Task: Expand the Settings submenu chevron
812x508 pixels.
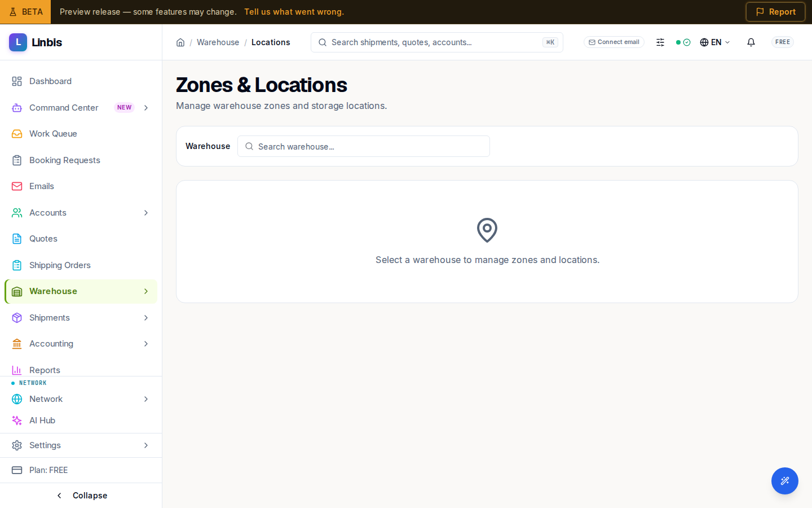Action: coord(146,445)
